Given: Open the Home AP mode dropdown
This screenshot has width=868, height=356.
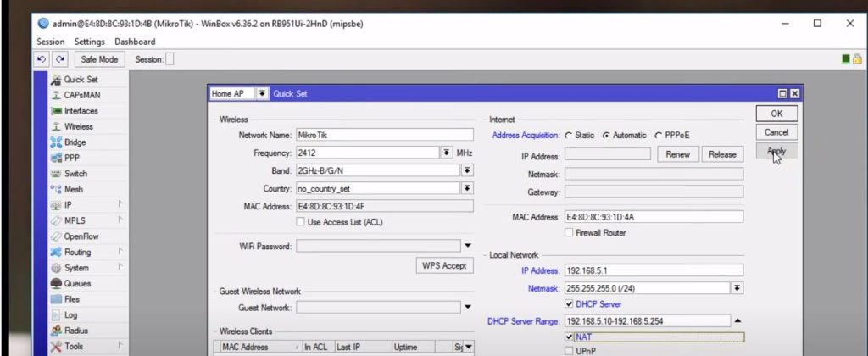Looking at the screenshot, I should (262, 93).
